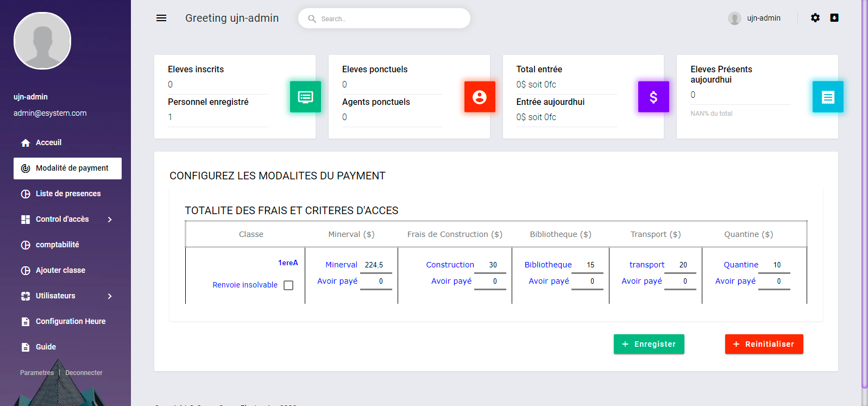The width and height of the screenshot is (868, 406).
Task: Click the Acceuil home icon
Action: pyautogui.click(x=26, y=143)
